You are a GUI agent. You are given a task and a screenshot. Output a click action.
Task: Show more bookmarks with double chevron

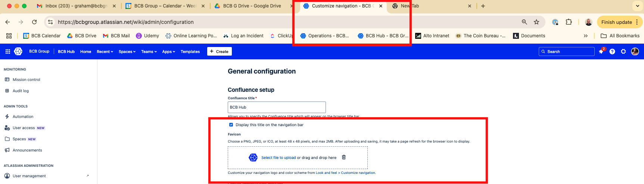click(x=586, y=36)
